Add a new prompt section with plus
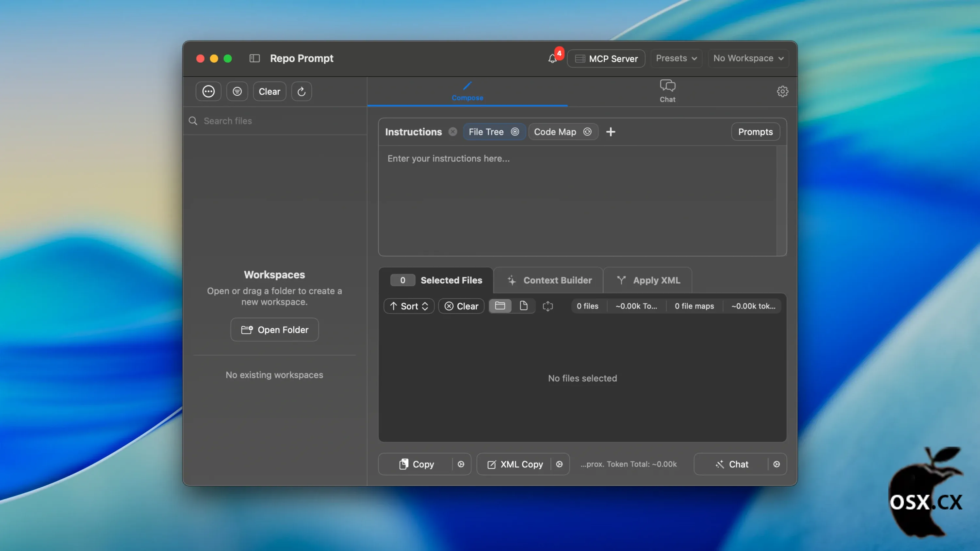Viewport: 980px width, 551px height. 611,132
